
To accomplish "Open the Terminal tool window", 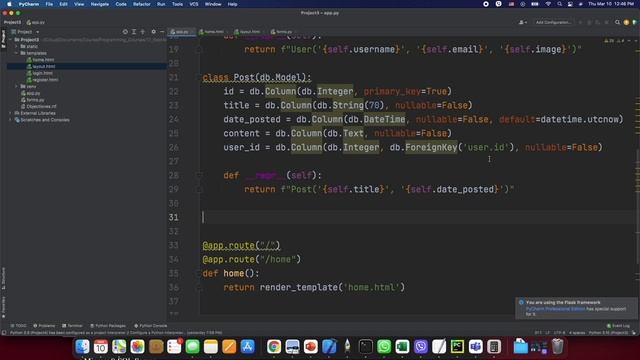I will click(72, 326).
